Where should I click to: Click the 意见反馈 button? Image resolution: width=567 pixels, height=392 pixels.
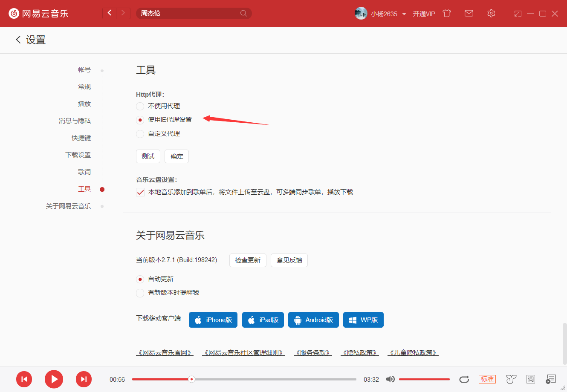coord(289,260)
